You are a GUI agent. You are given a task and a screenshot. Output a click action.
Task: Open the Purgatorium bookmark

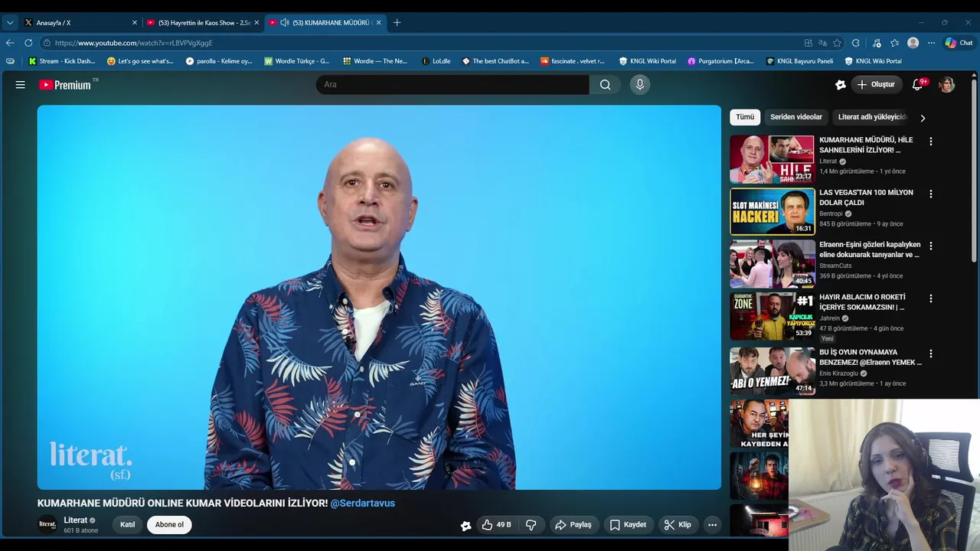click(x=720, y=61)
